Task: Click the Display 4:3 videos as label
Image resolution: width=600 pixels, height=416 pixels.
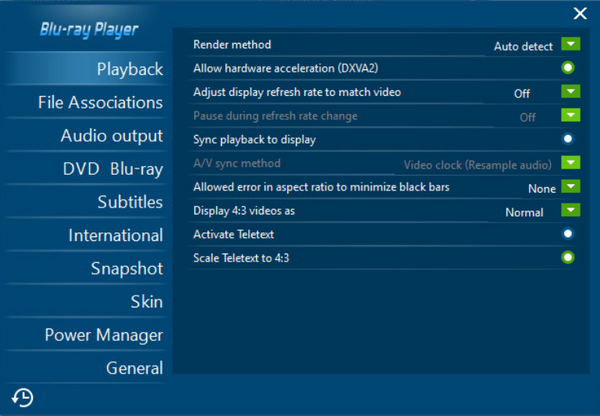Action: pos(244,211)
